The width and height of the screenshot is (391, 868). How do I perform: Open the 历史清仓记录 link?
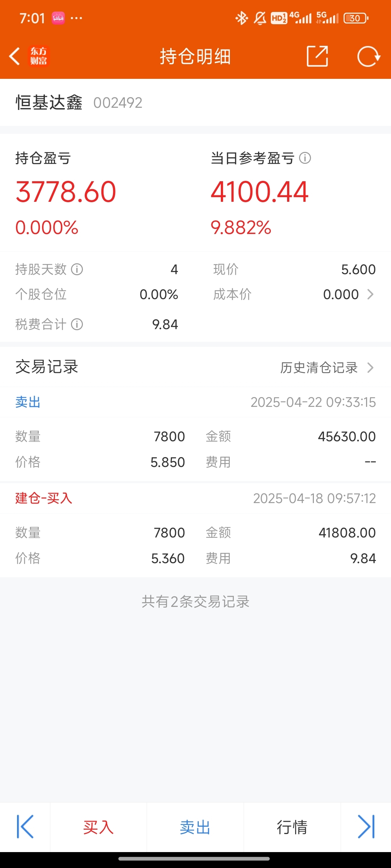coord(319,367)
